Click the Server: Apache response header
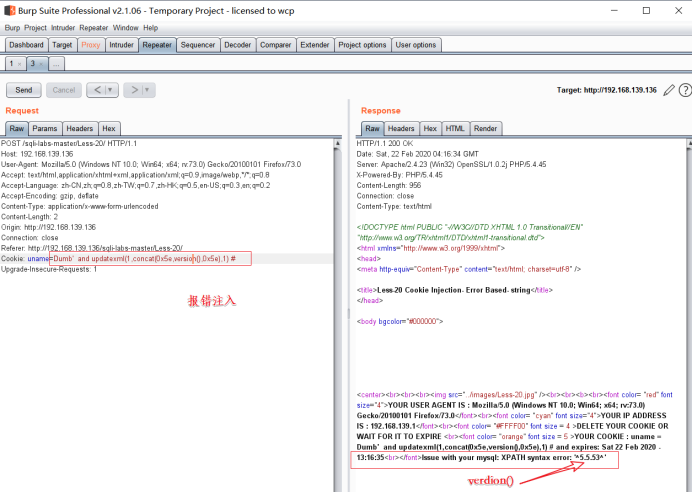The height and width of the screenshot is (493, 692). (451, 165)
